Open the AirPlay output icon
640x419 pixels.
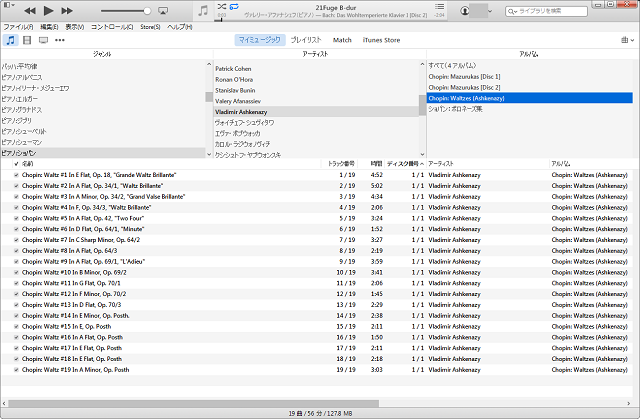(x=163, y=11)
